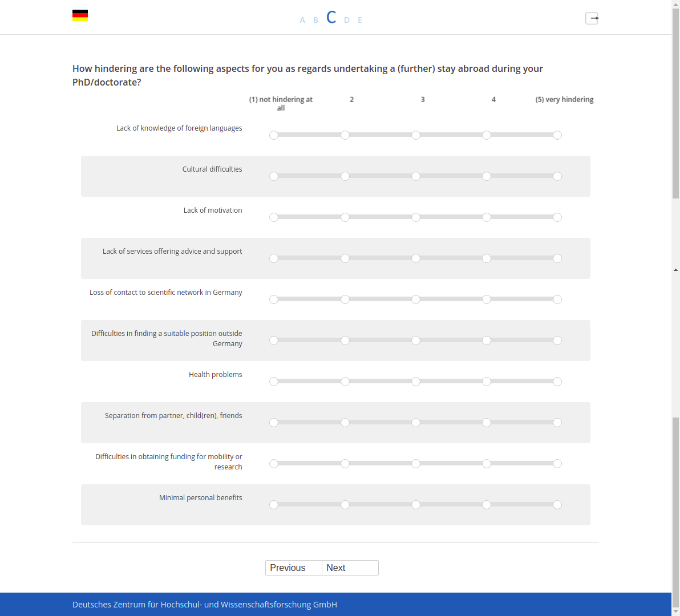Go to survey section A

(x=302, y=20)
